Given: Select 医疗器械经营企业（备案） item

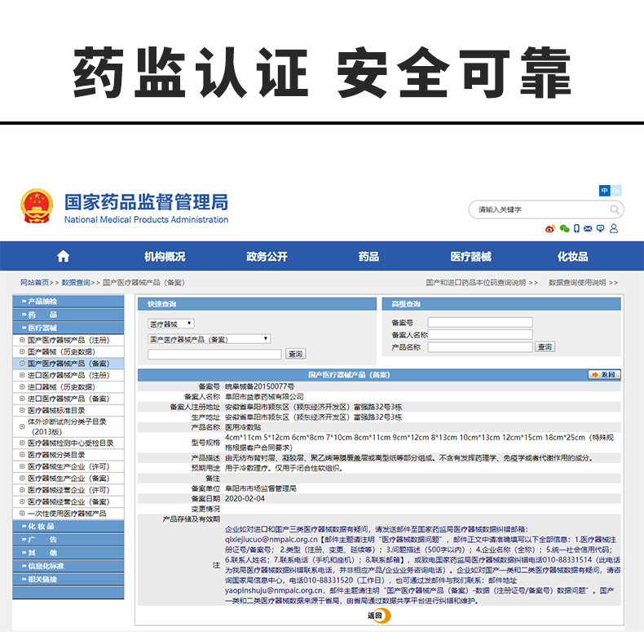Looking at the screenshot, I should [x=68, y=502].
